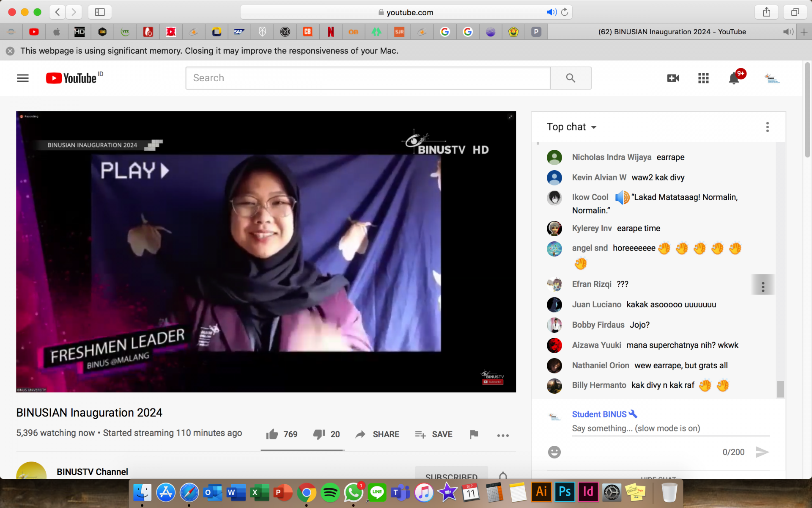Screen dimensions: 812x508
Task: Click Subscribed to toggle subscription
Action: click(x=451, y=476)
